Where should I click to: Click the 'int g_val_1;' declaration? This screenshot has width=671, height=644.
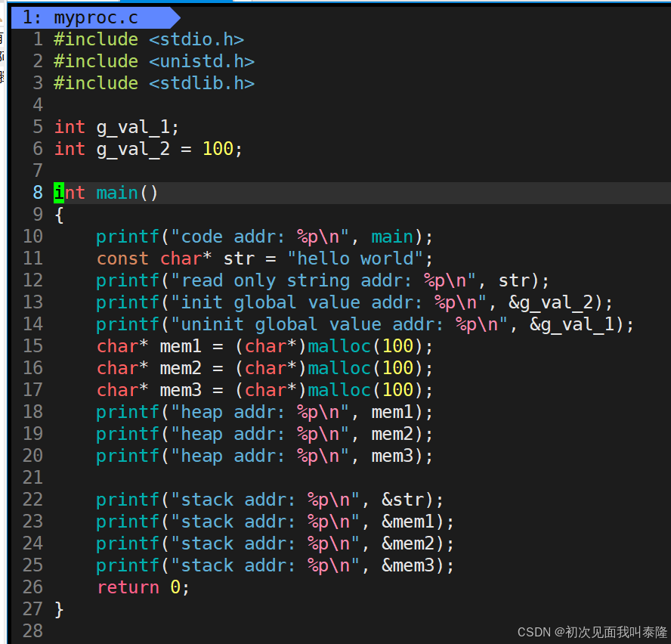pyautogui.click(x=116, y=127)
